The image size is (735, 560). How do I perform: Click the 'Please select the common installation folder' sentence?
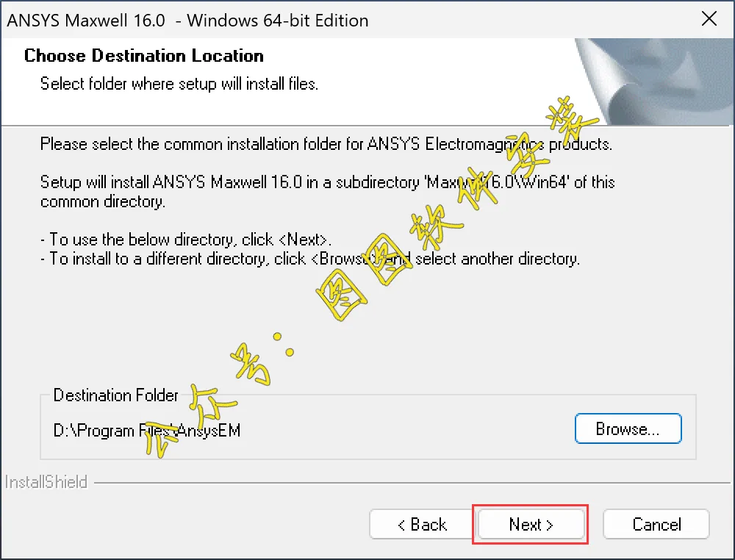326,144
